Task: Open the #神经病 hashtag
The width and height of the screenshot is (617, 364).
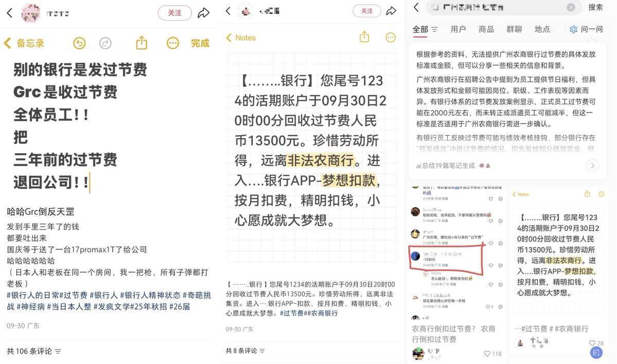Action: [x=31, y=306]
